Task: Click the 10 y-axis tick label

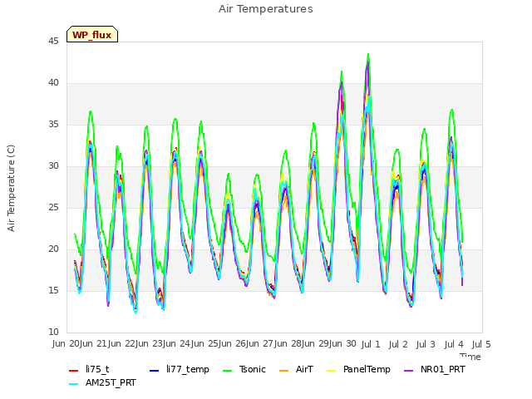Action: 53,332
